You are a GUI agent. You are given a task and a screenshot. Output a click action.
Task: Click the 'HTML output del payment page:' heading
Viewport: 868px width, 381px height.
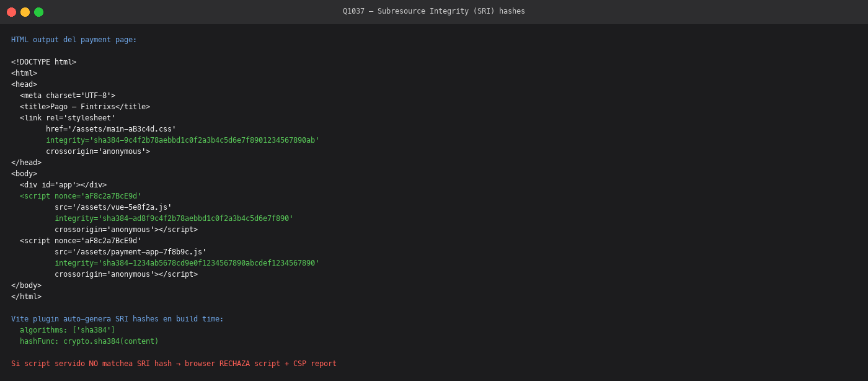(74, 40)
